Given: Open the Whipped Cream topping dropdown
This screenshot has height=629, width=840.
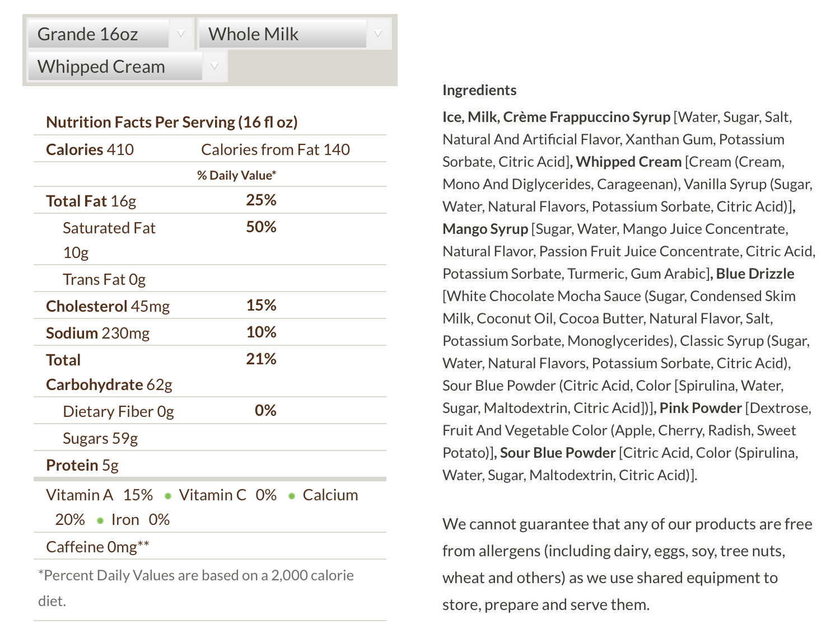Looking at the screenshot, I should click(x=127, y=67).
